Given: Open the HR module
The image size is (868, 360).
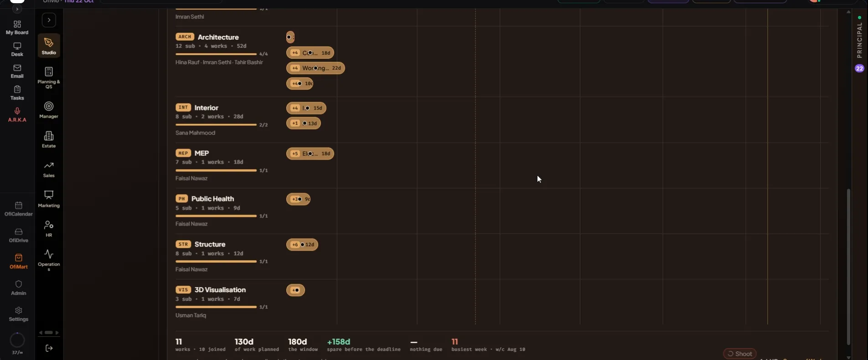Looking at the screenshot, I should coord(49,229).
